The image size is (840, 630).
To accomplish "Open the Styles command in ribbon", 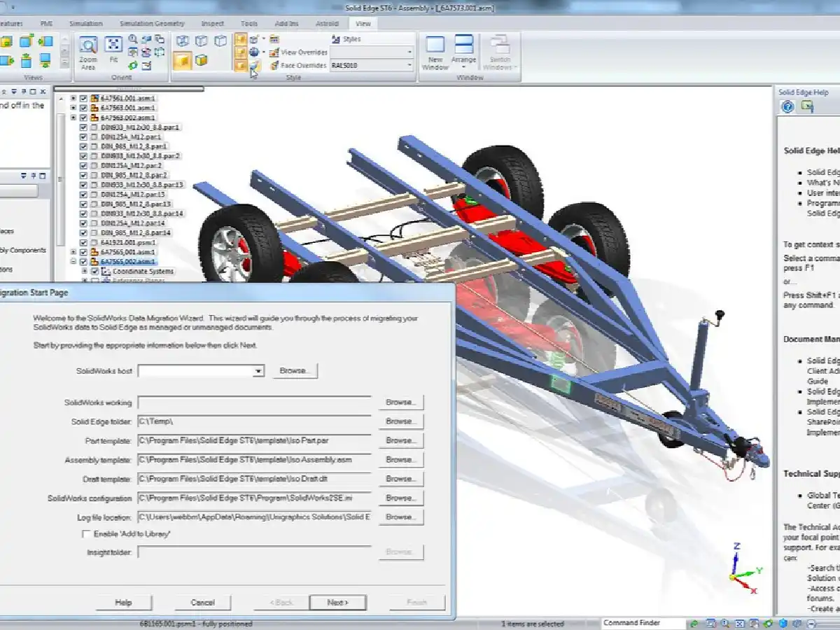I will tap(346, 39).
